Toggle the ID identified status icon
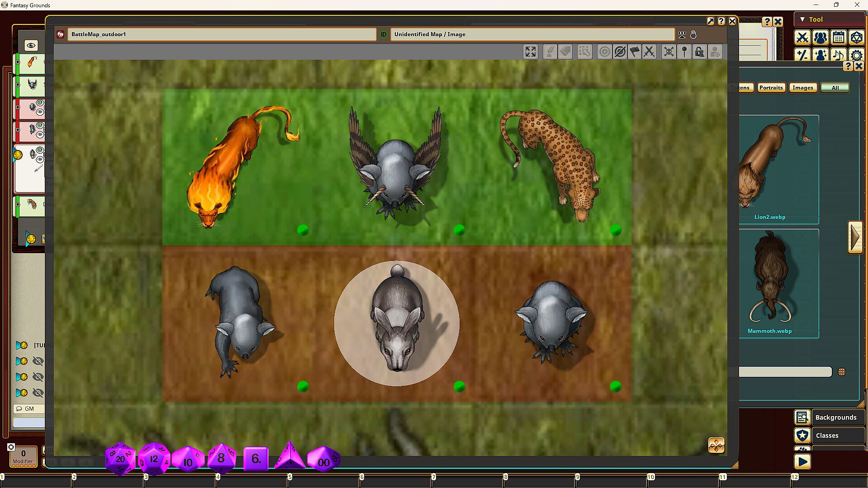 point(384,34)
